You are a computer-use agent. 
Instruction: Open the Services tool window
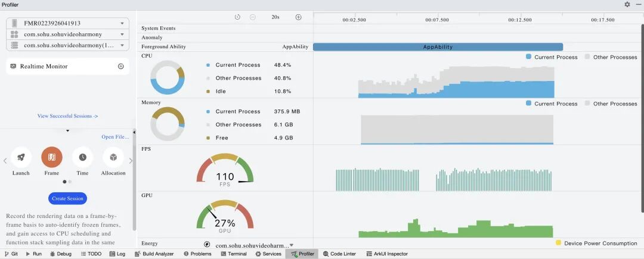tap(268, 254)
